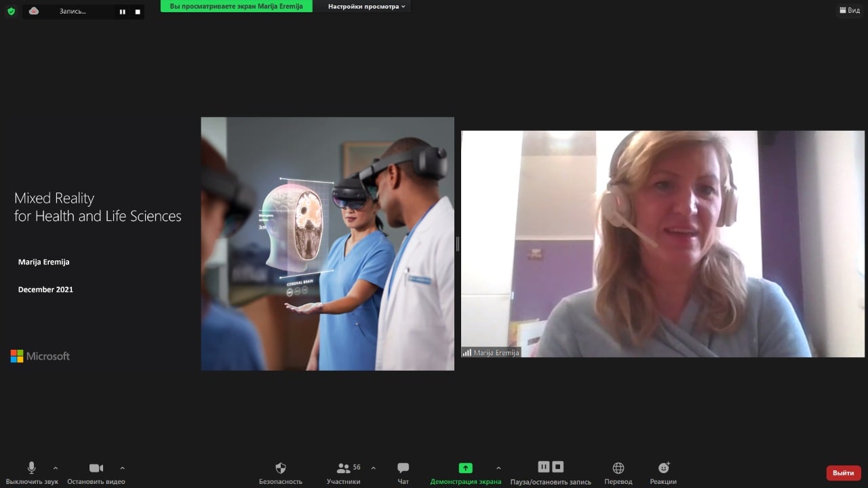Select the Marija Eremija video tile
The width and height of the screenshot is (868, 488).
pos(663,243)
